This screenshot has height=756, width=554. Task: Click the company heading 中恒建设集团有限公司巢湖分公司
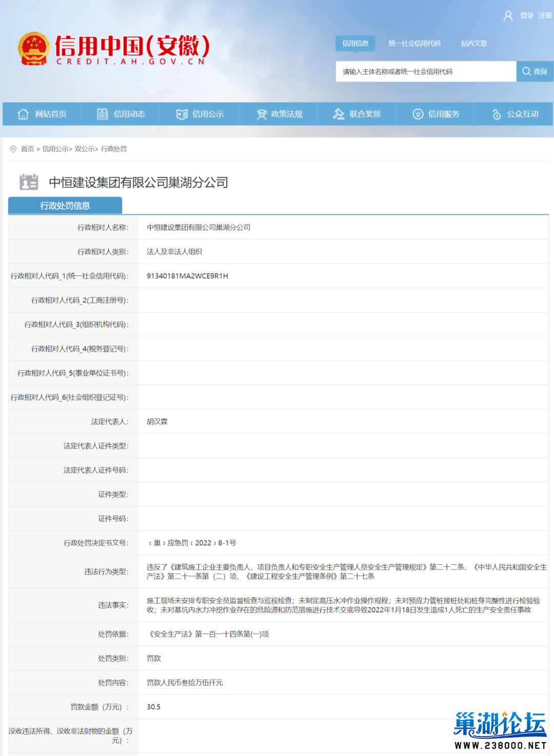coord(138,182)
